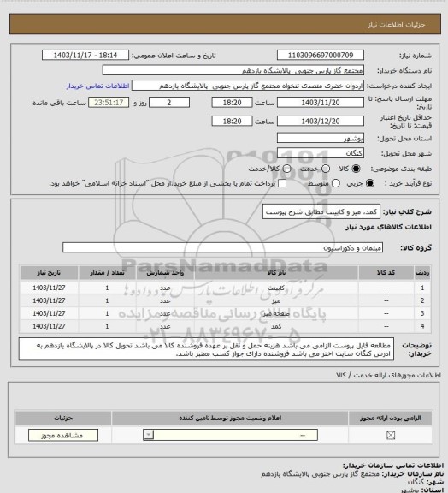Click the مشاهده مجوز button
This screenshot has height=493, width=448.
tap(62, 435)
